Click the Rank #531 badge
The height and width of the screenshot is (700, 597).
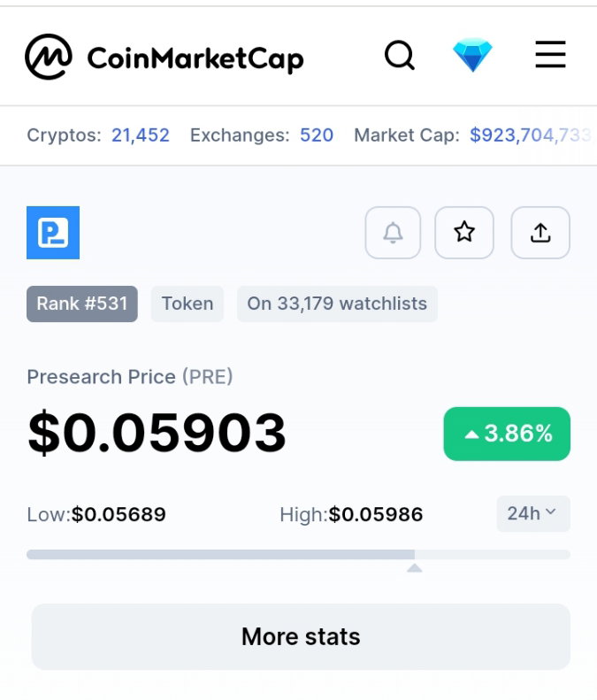click(82, 304)
